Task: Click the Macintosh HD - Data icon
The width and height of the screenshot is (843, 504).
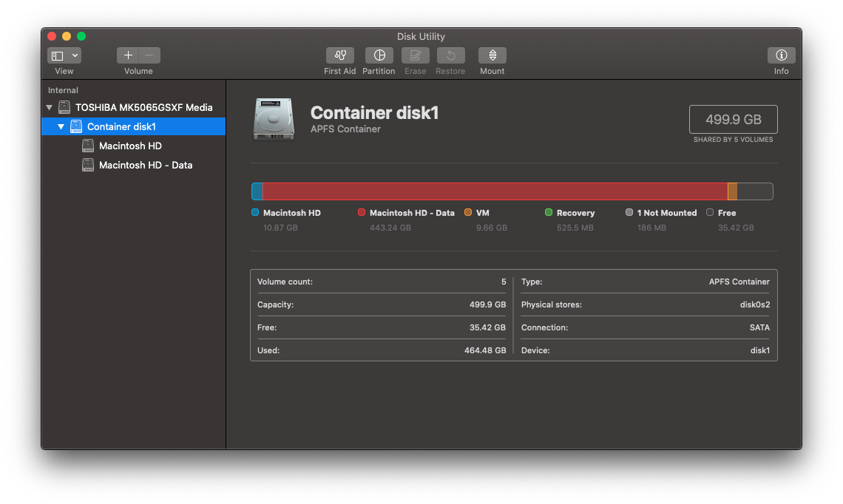Action: pos(88,166)
